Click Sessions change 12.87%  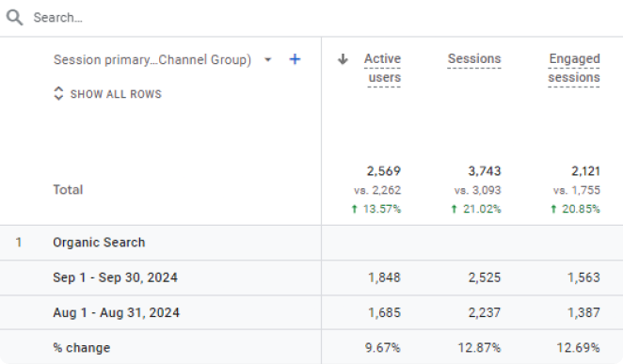point(479,348)
